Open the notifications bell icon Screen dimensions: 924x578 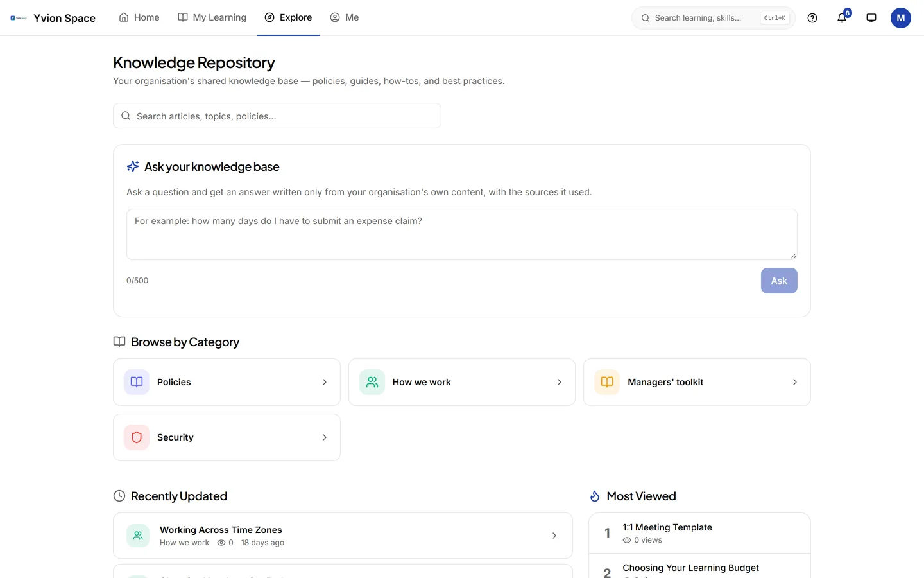point(842,18)
